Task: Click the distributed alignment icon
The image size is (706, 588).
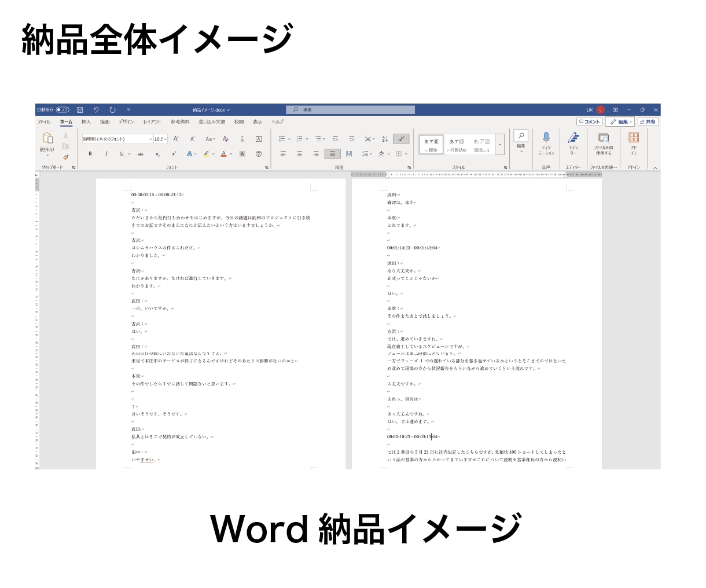Action: coord(349,154)
